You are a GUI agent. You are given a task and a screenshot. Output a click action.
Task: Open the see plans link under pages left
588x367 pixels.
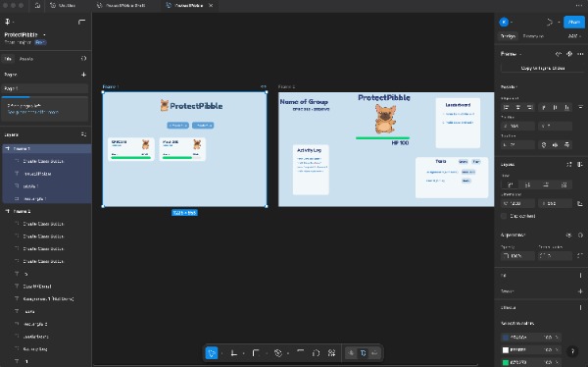(33, 112)
